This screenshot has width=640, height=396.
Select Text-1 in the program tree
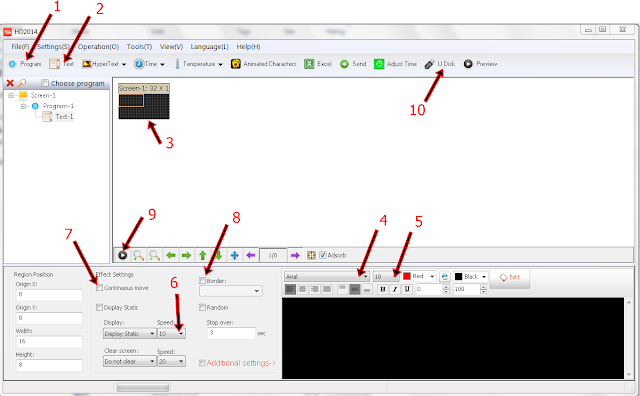click(64, 117)
